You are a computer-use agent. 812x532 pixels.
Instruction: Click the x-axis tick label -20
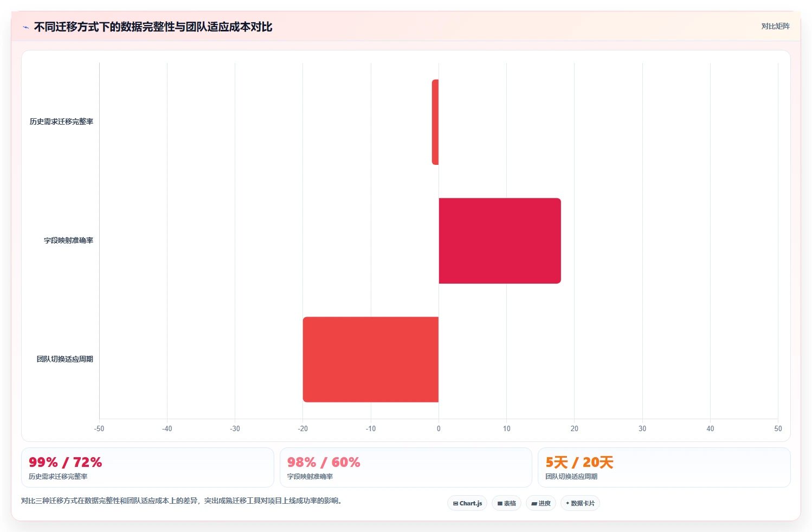[x=302, y=428]
